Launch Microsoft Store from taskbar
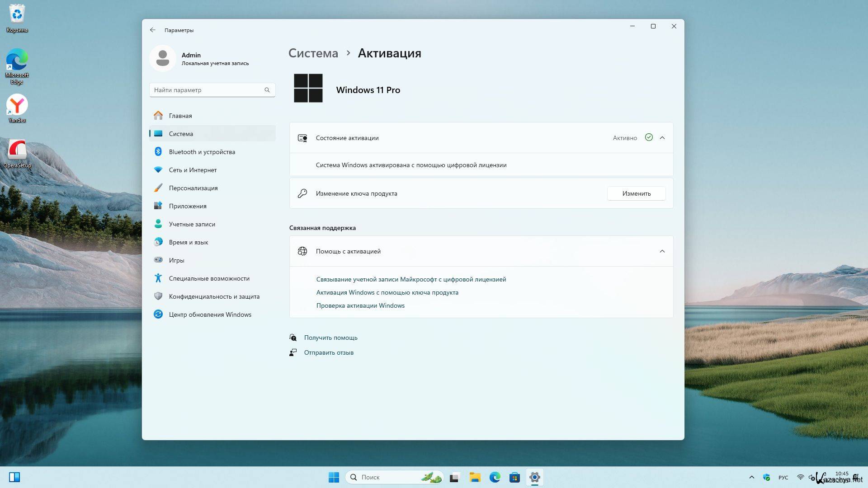Viewport: 868px width, 488px height. click(514, 477)
